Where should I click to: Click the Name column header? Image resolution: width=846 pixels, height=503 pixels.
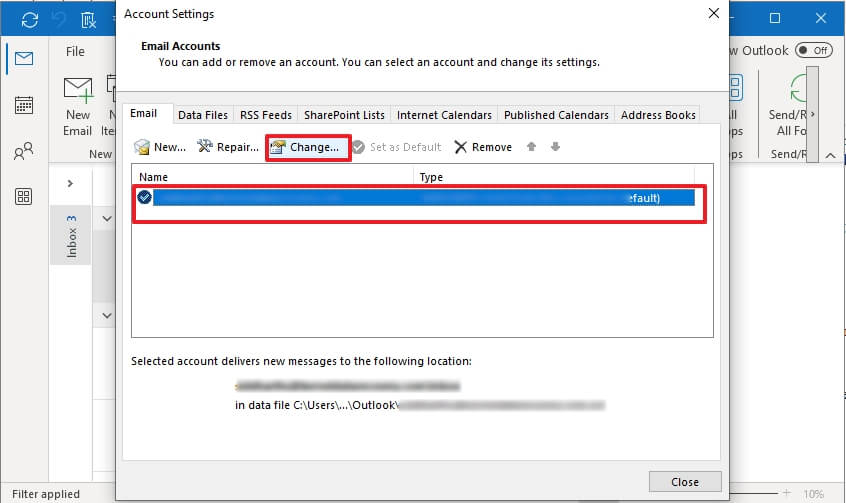pos(272,177)
